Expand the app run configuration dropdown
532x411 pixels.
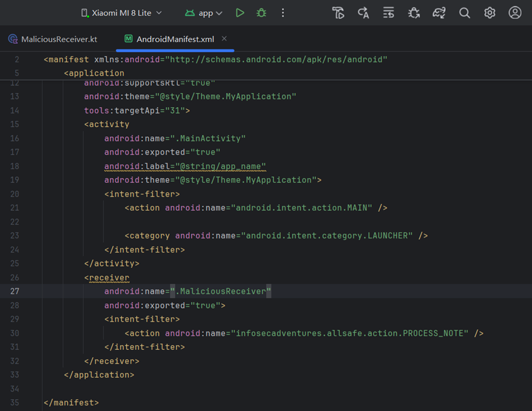coord(204,13)
